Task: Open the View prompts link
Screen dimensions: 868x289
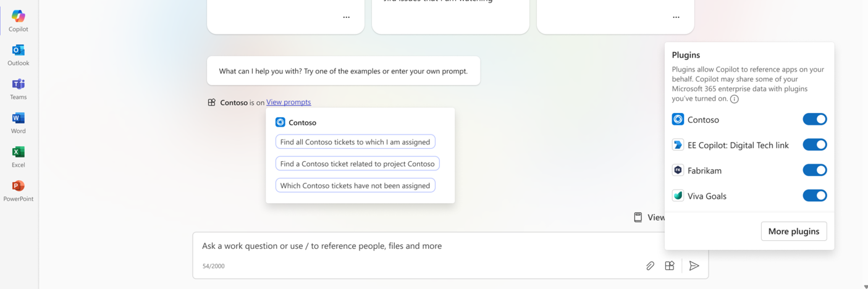Action: point(289,102)
